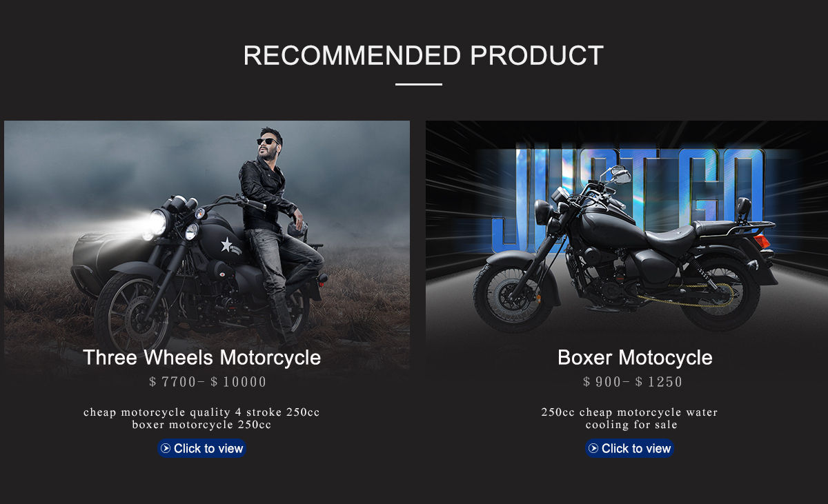Open Three Wheels Motorcycle via Click to view
The height and width of the screenshot is (504, 828).
(x=201, y=449)
